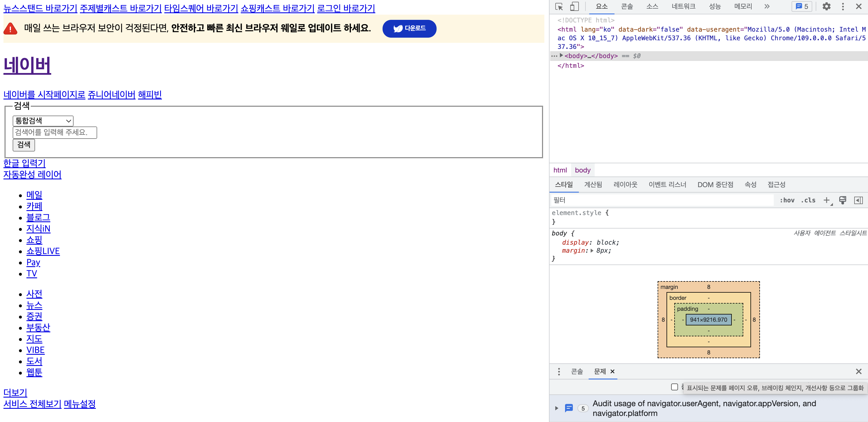
Task: Open the 블로그 link
Action: (38, 217)
